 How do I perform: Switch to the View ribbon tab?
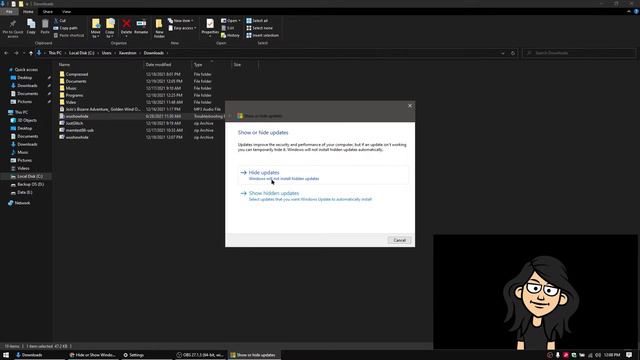point(66,11)
